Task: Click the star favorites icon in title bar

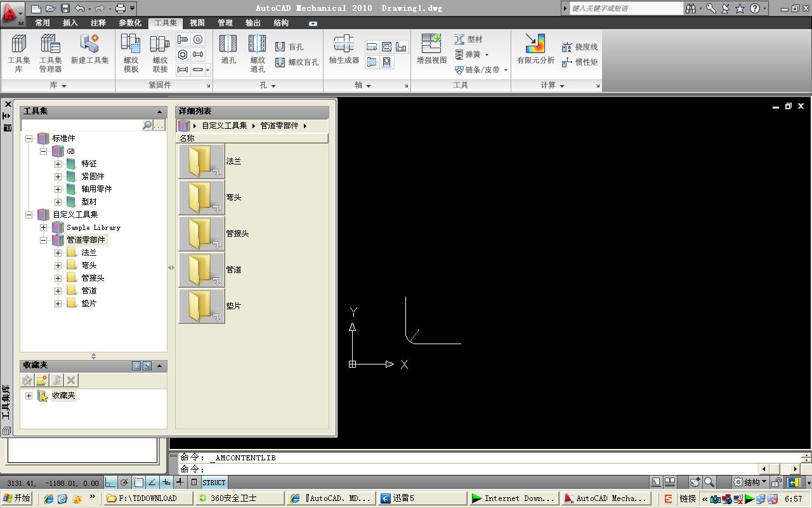Action: [x=740, y=8]
